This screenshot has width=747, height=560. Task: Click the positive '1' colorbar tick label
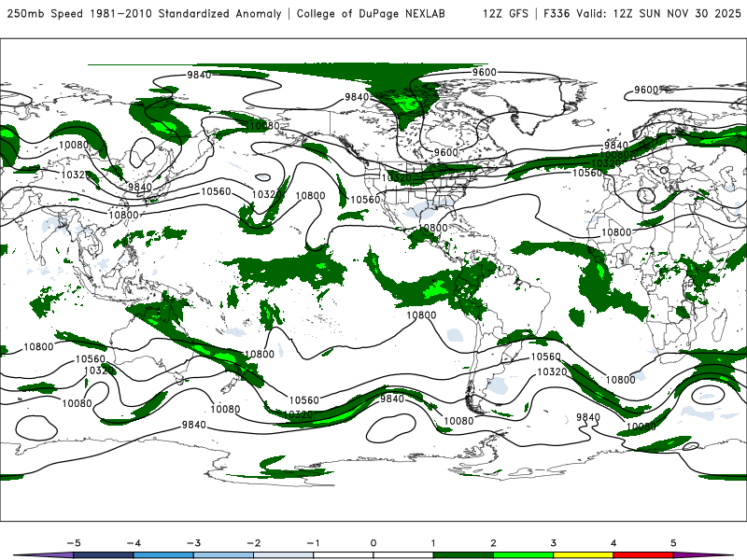pos(433,543)
